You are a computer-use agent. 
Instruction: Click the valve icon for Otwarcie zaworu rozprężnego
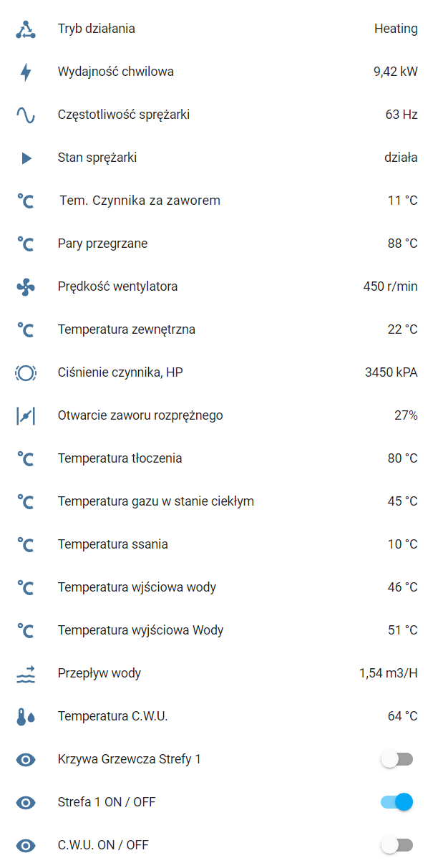coord(26,415)
